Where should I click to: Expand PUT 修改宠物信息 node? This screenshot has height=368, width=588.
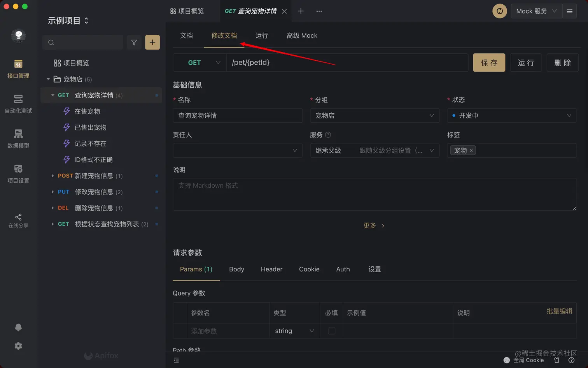(x=52, y=192)
